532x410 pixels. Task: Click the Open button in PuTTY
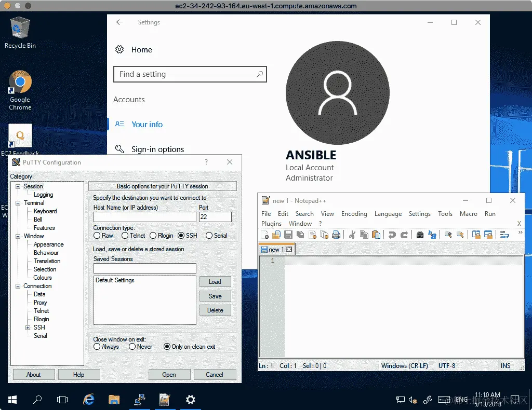click(169, 374)
